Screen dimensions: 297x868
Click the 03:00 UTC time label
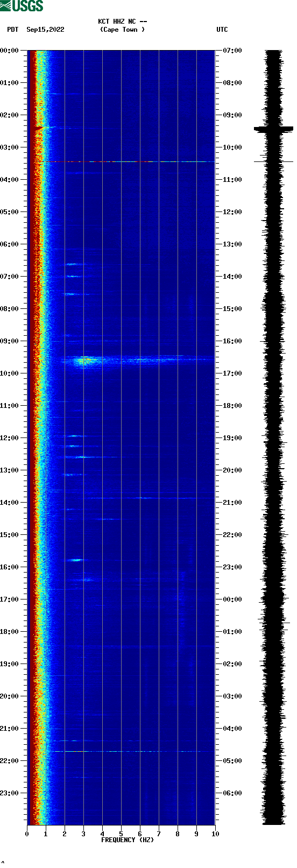(232, 696)
